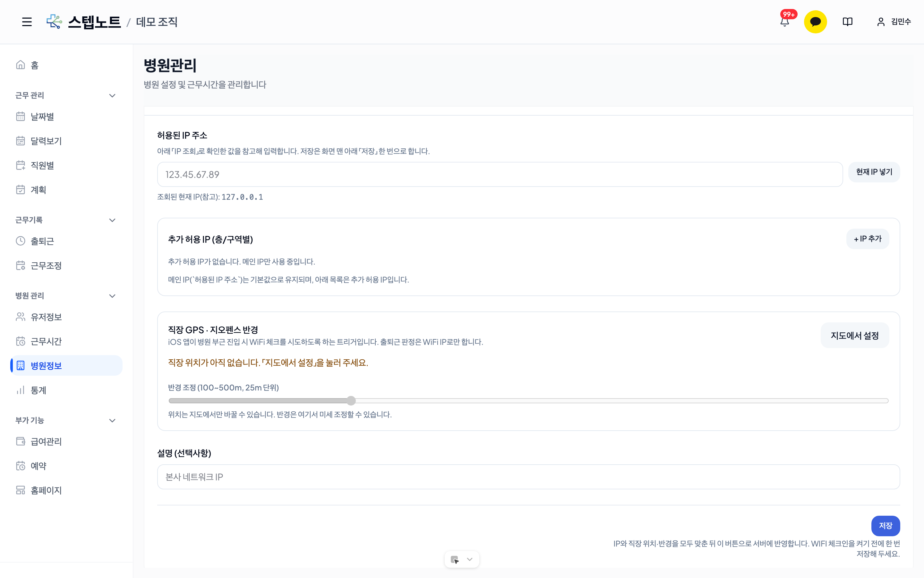This screenshot has width=924, height=578.
Task: Expand the bottom floating toolbar chevron
Action: (470, 559)
